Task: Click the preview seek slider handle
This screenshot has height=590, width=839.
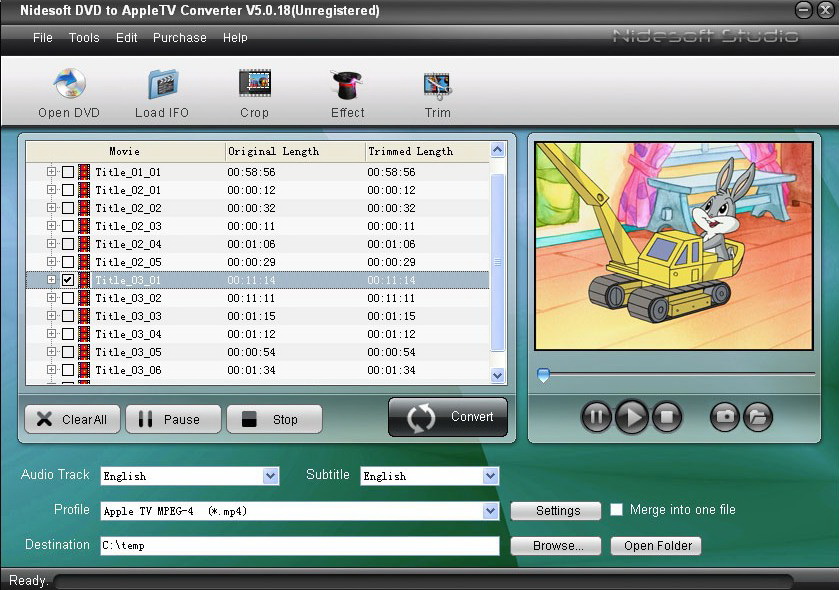Action: tap(543, 375)
